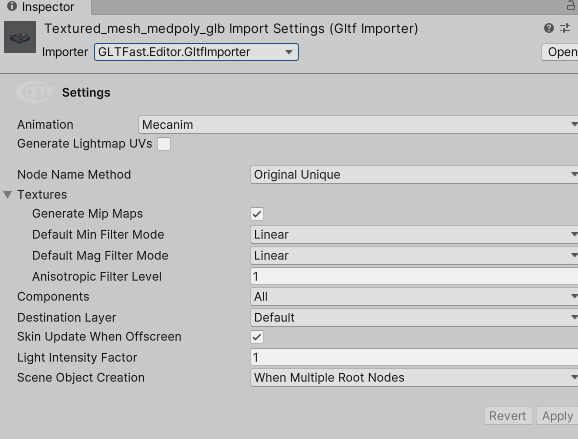
Task: Click the Destination Layer label
Action: tap(67, 317)
